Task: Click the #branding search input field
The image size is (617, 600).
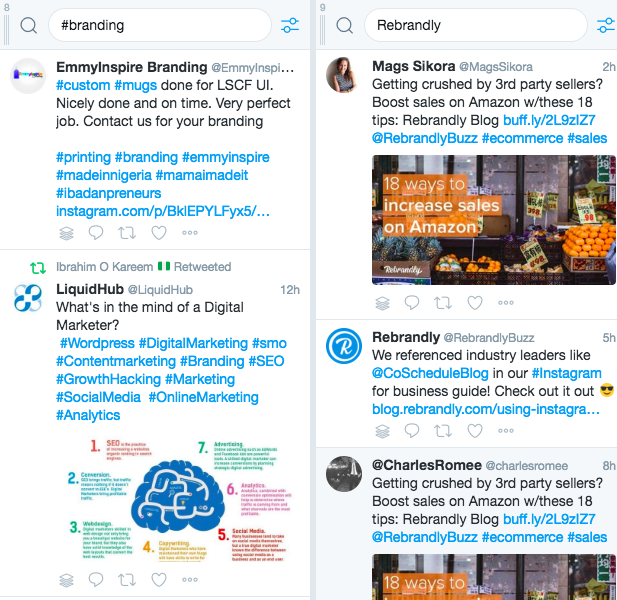Action: (x=160, y=26)
